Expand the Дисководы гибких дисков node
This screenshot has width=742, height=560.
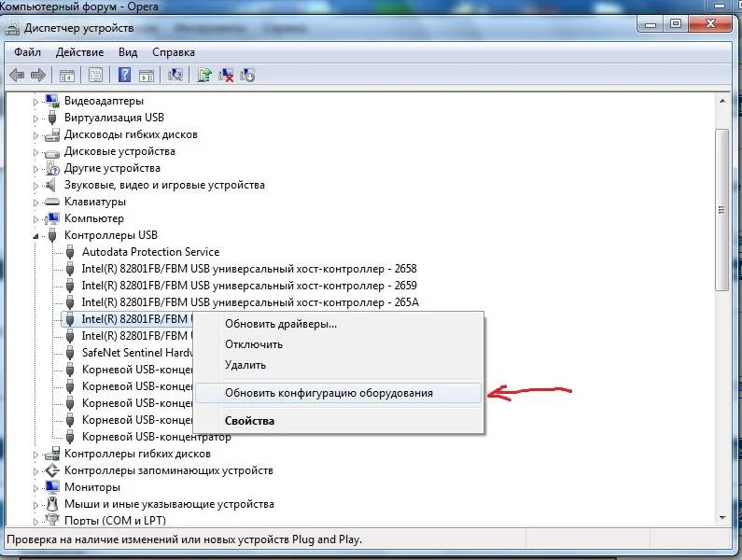pyautogui.click(x=35, y=135)
